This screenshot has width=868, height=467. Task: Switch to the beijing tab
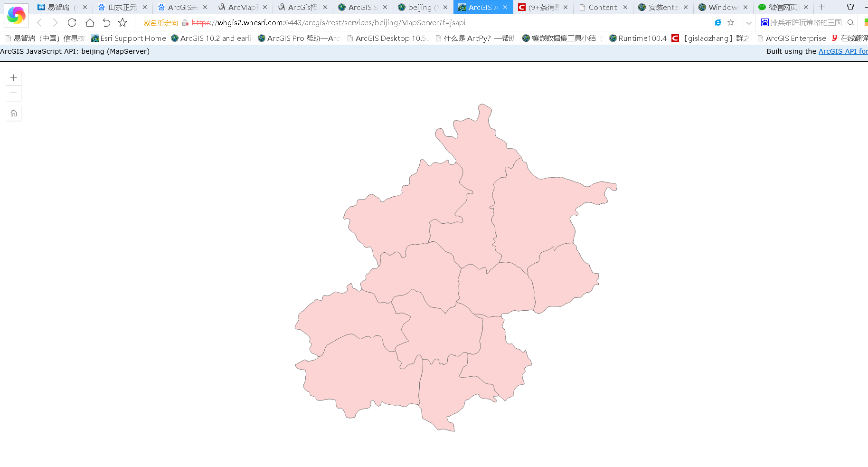click(421, 7)
